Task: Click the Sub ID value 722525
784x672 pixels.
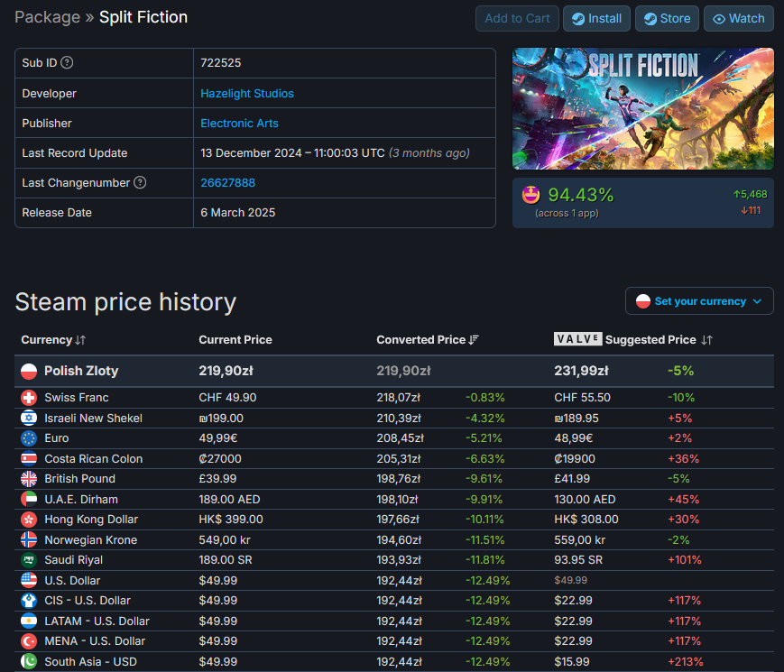Action: pos(220,62)
